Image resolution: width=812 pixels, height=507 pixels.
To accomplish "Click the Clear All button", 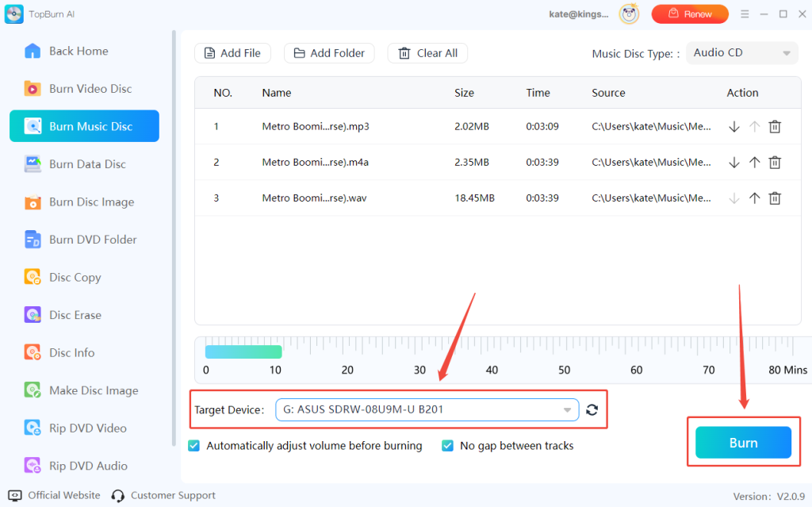I will tap(427, 53).
